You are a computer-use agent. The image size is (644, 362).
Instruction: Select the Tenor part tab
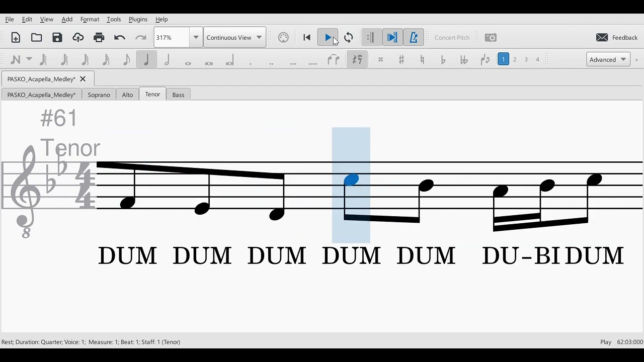point(152,94)
